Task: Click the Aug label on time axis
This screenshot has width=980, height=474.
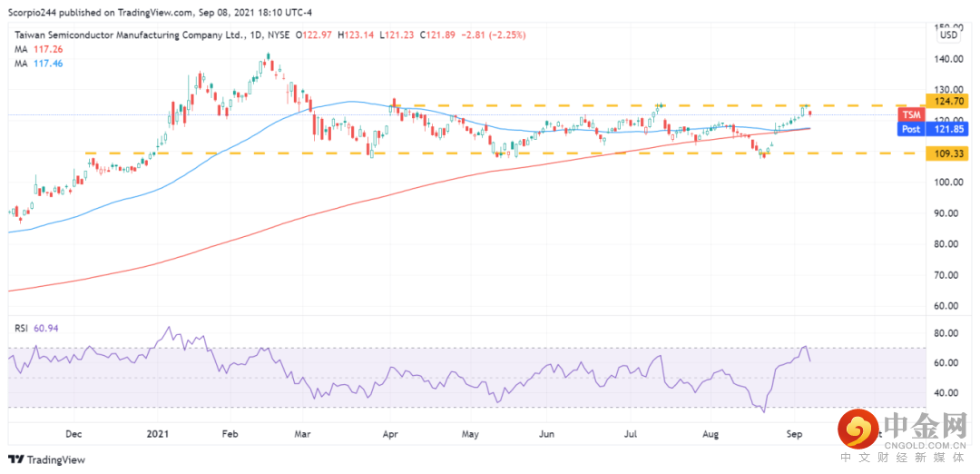Action: point(710,433)
